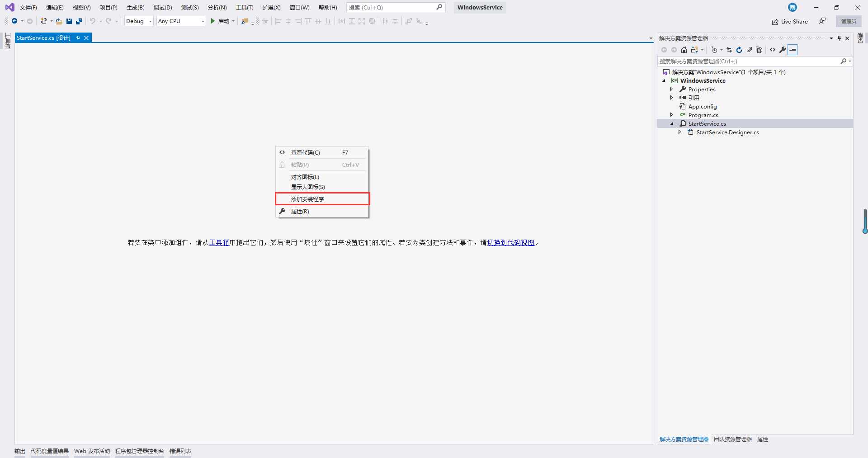
Task: Click the green Start debugging play icon
Action: point(212,21)
